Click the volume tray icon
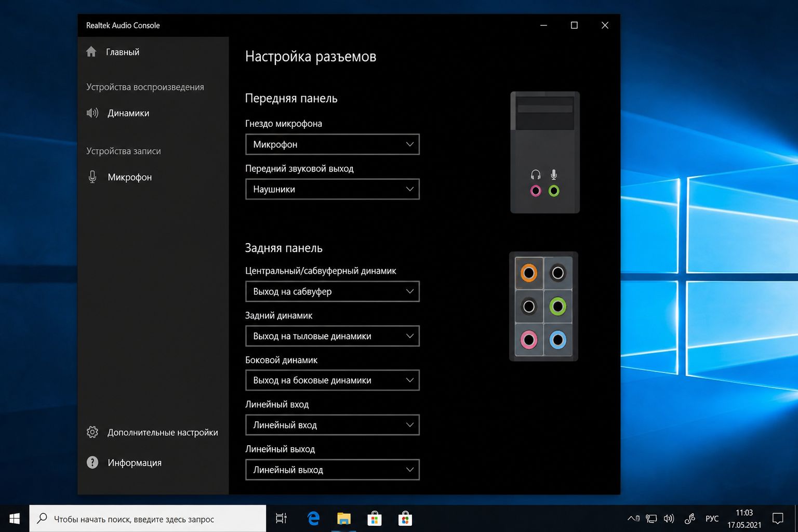 (x=669, y=518)
